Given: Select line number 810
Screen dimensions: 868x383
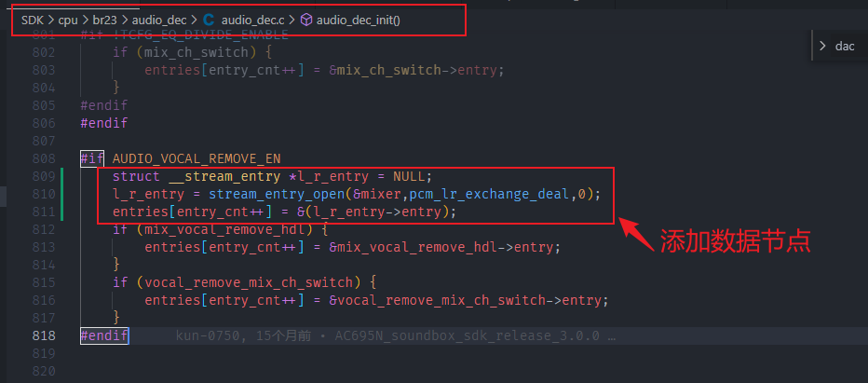Looking at the screenshot, I should click(x=44, y=194).
